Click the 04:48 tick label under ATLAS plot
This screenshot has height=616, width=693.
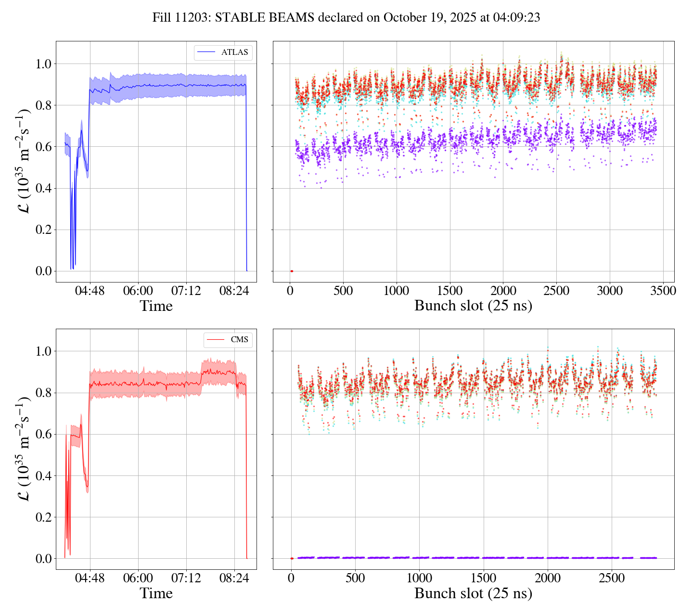pyautogui.click(x=90, y=291)
